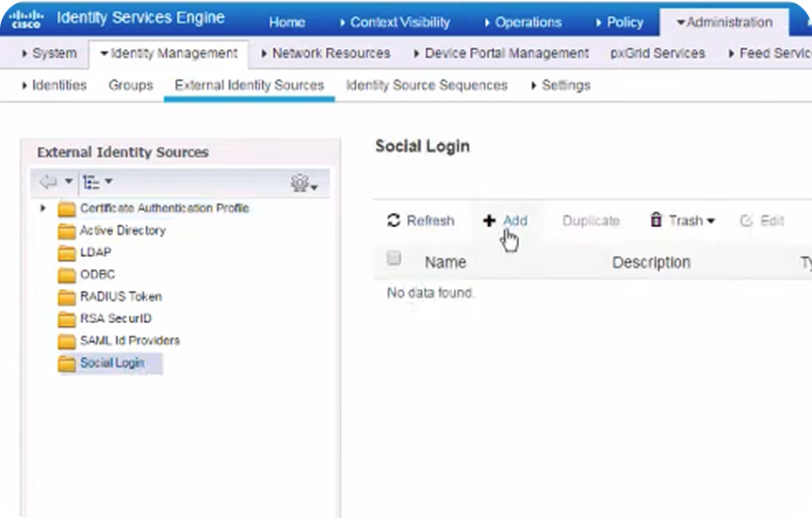The width and height of the screenshot is (812, 518).
Task: Open the tree view layout dropdown arrow
Action: (x=108, y=181)
